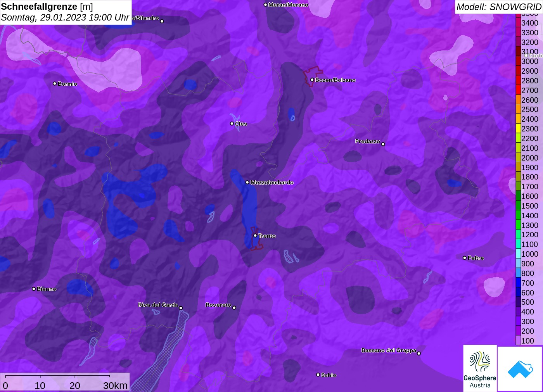Viewport: 543px width, 392px height.
Task: Click the 3400 legend value
Action: 530,23
